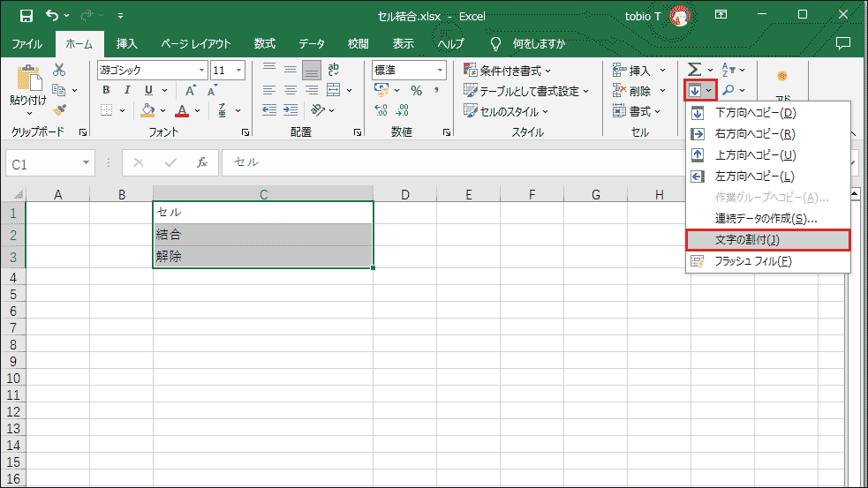Click the borders icon in font group

point(107,110)
